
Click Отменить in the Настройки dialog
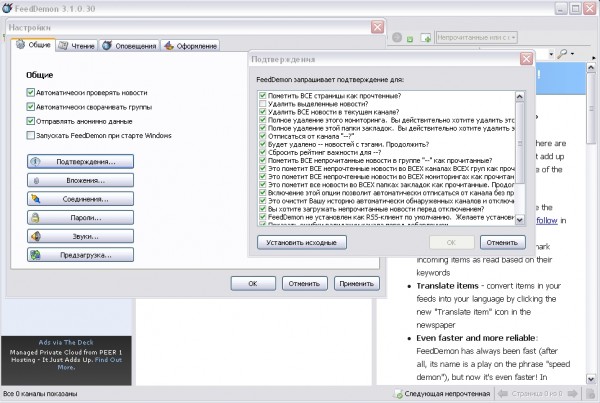[x=305, y=284]
